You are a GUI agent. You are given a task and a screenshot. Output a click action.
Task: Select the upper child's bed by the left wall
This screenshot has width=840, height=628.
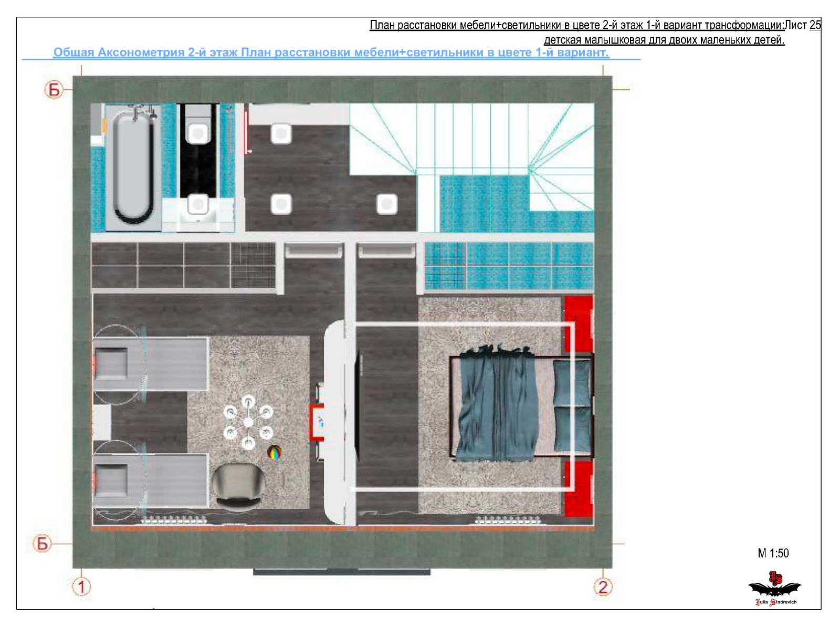tap(151, 364)
